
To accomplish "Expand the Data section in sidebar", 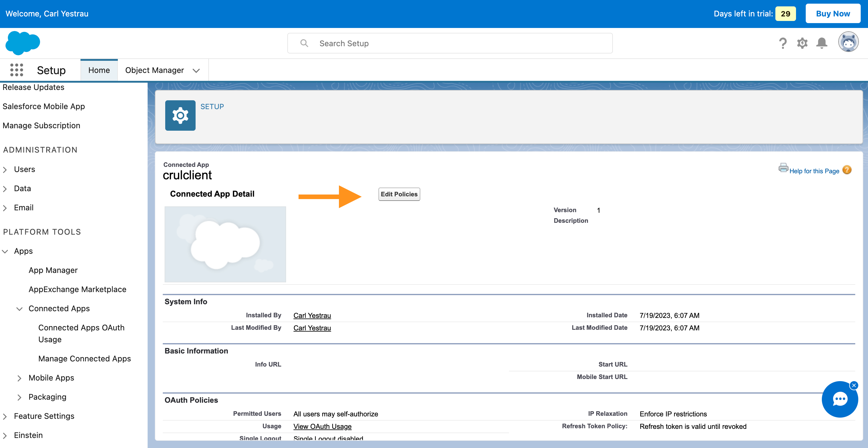I will coord(6,188).
